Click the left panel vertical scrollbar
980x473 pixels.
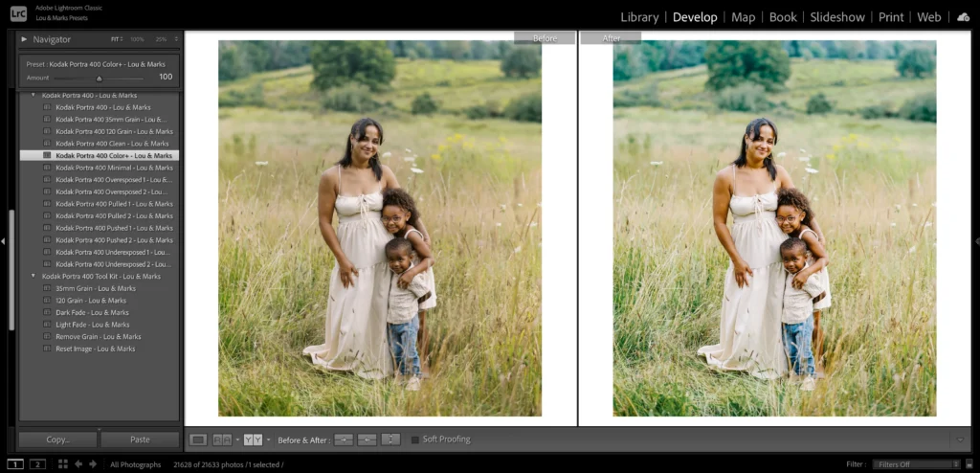click(11, 270)
